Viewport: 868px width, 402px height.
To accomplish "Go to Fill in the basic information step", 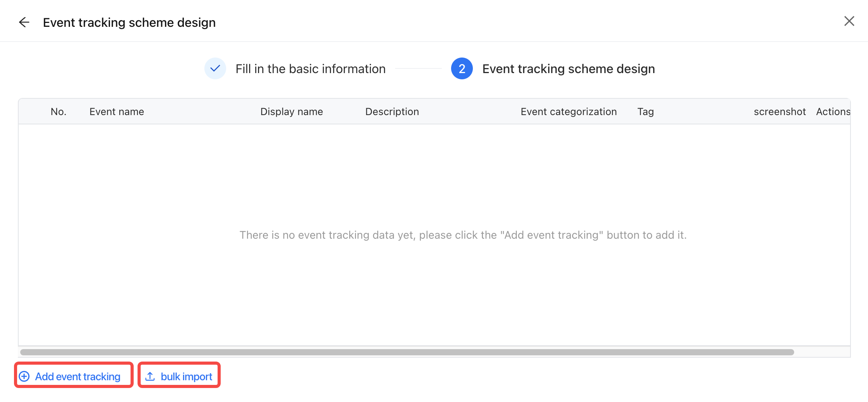I will 310,69.
